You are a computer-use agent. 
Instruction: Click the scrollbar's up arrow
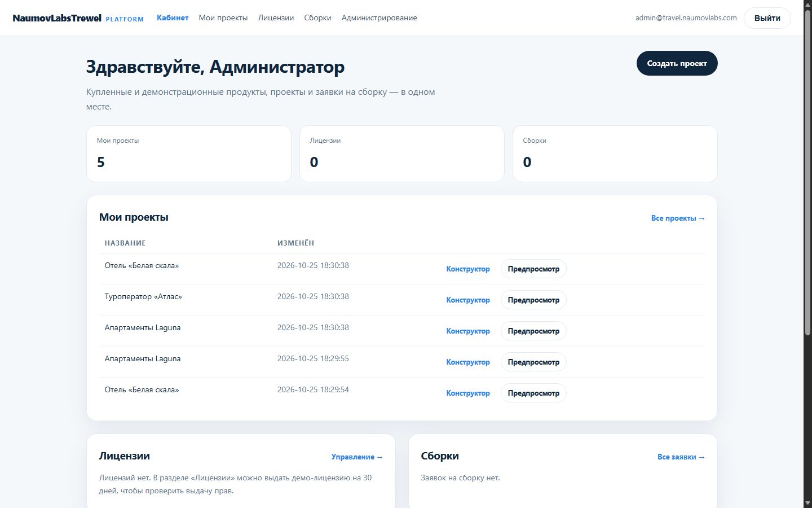[807, 5]
